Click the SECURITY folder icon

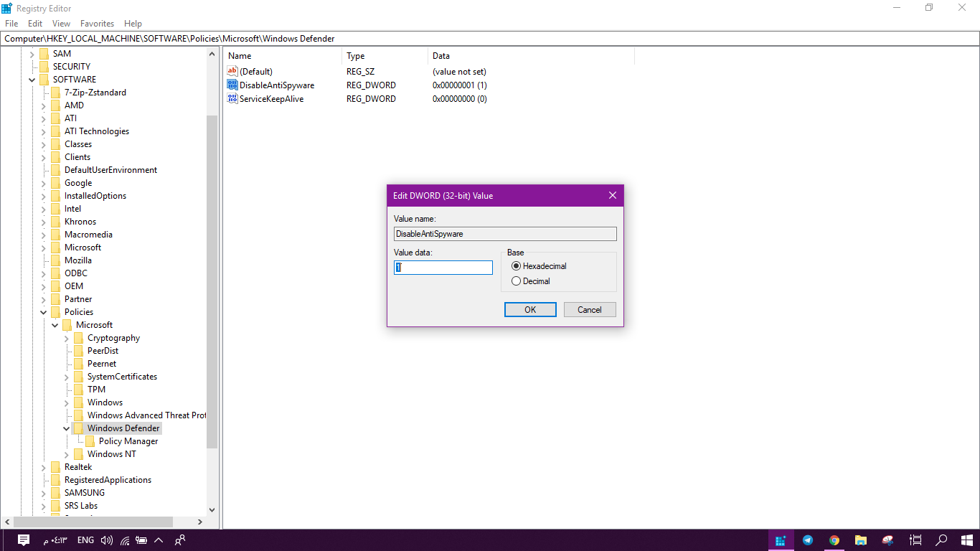44,67
